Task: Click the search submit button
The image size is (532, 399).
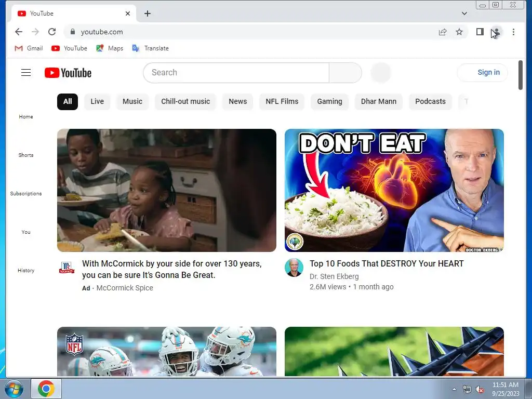Action: click(x=345, y=73)
